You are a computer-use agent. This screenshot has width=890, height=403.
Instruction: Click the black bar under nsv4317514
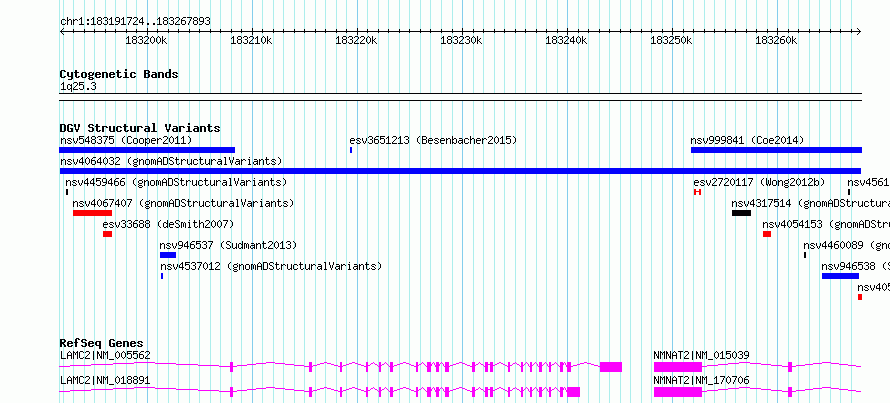(x=741, y=213)
